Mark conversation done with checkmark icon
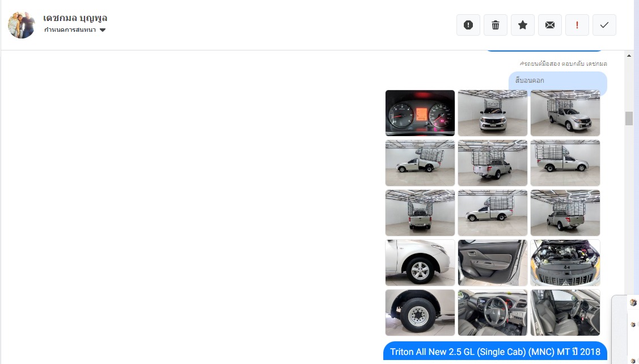 [x=604, y=25]
